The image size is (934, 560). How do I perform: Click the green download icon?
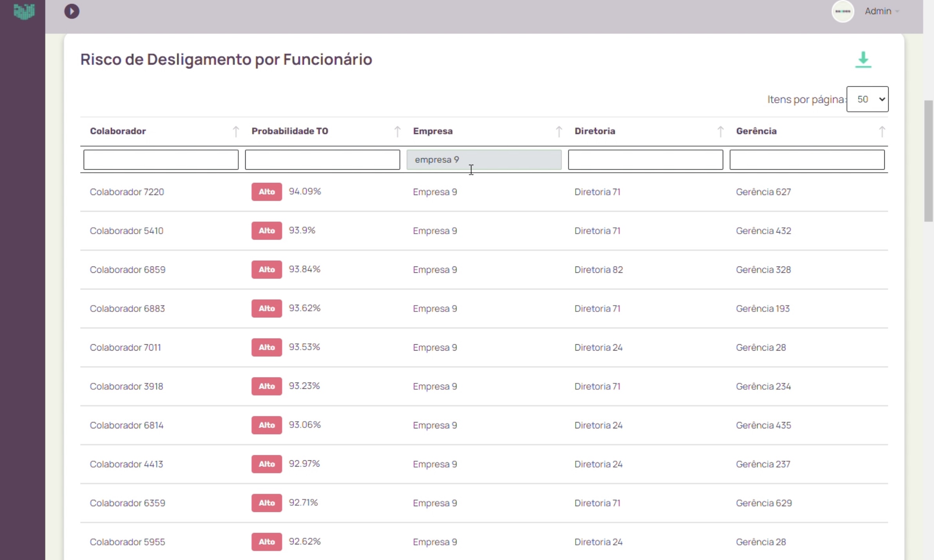[863, 60]
